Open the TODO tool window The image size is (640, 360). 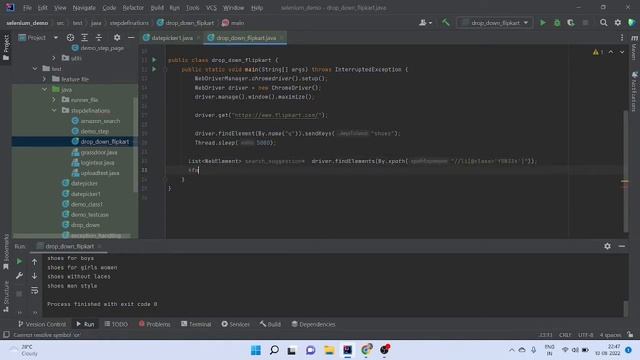click(116, 324)
